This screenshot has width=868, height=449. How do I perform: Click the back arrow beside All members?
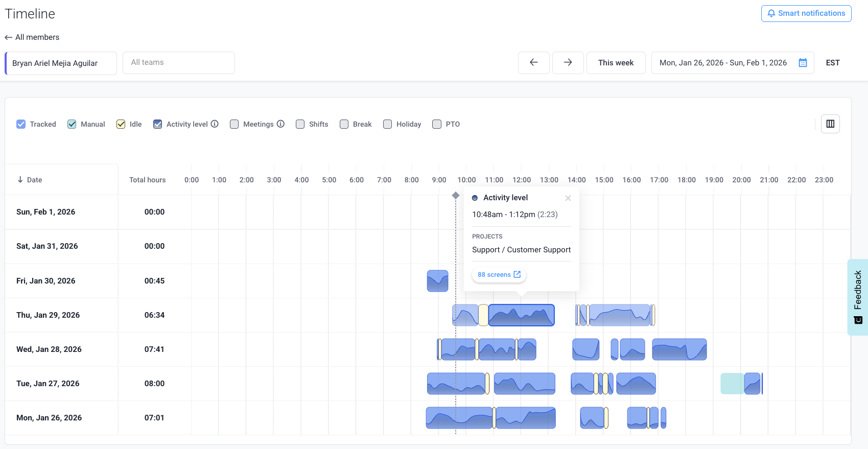[x=8, y=37]
